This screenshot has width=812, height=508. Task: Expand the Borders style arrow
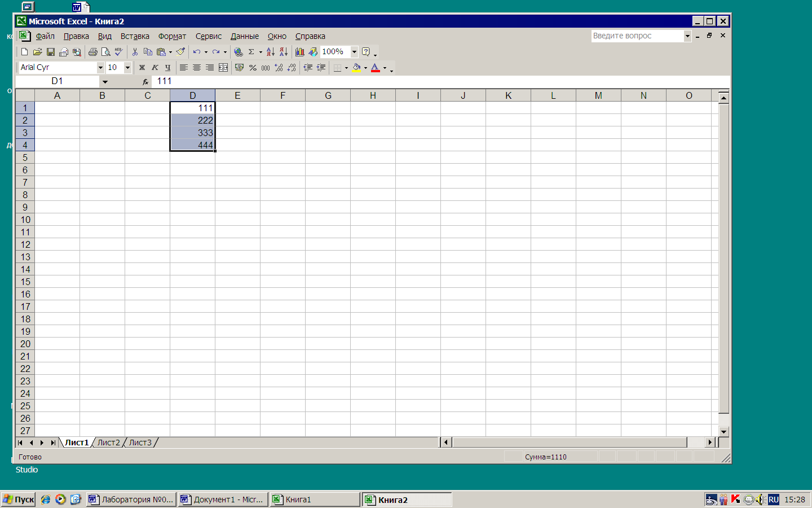pos(346,68)
